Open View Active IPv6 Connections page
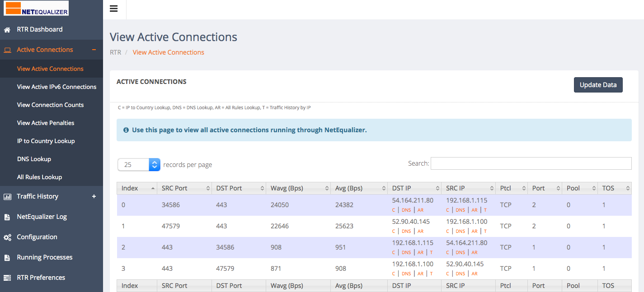The image size is (644, 292). point(56,87)
